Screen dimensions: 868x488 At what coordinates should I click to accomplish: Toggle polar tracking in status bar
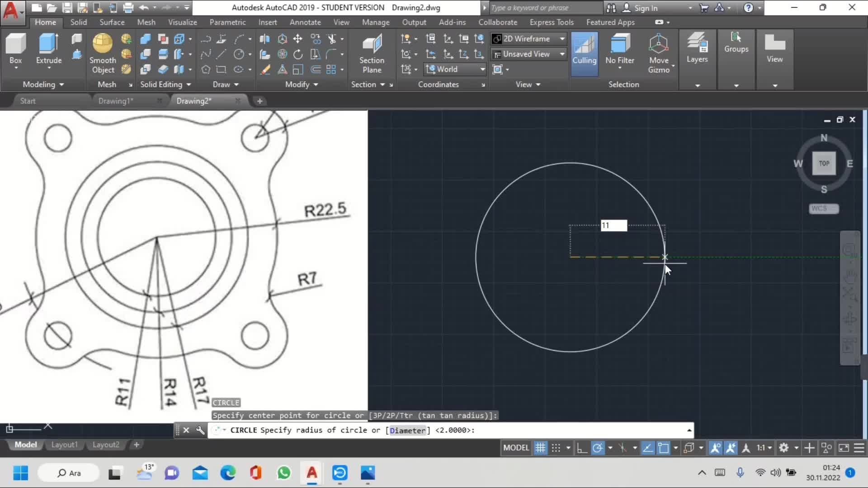coord(598,448)
